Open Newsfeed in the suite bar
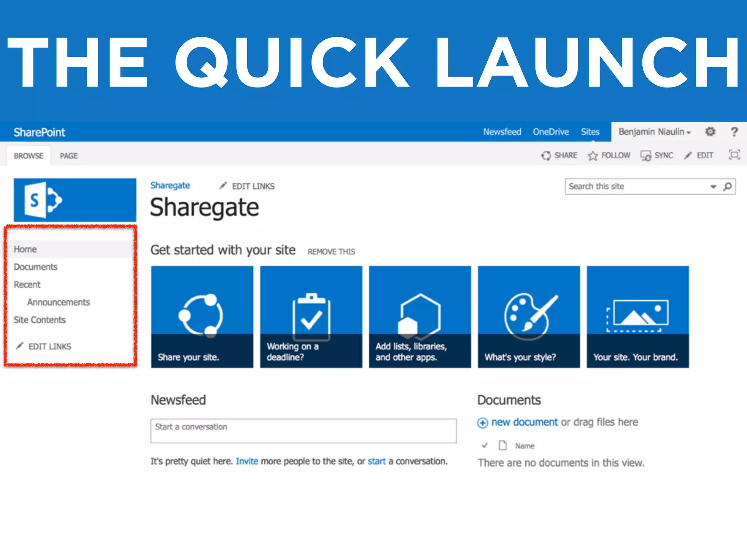 pos(502,132)
